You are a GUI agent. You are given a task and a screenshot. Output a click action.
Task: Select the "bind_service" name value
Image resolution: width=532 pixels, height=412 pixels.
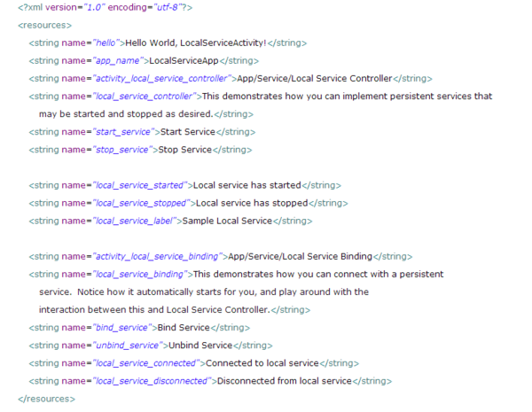coord(121,328)
